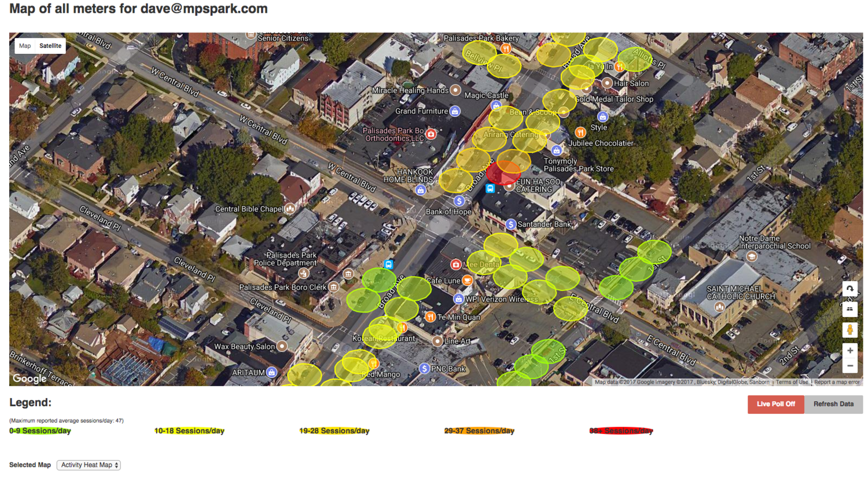
Task: Click the Saint Michael Catholic Church marker
Action: pos(719,307)
